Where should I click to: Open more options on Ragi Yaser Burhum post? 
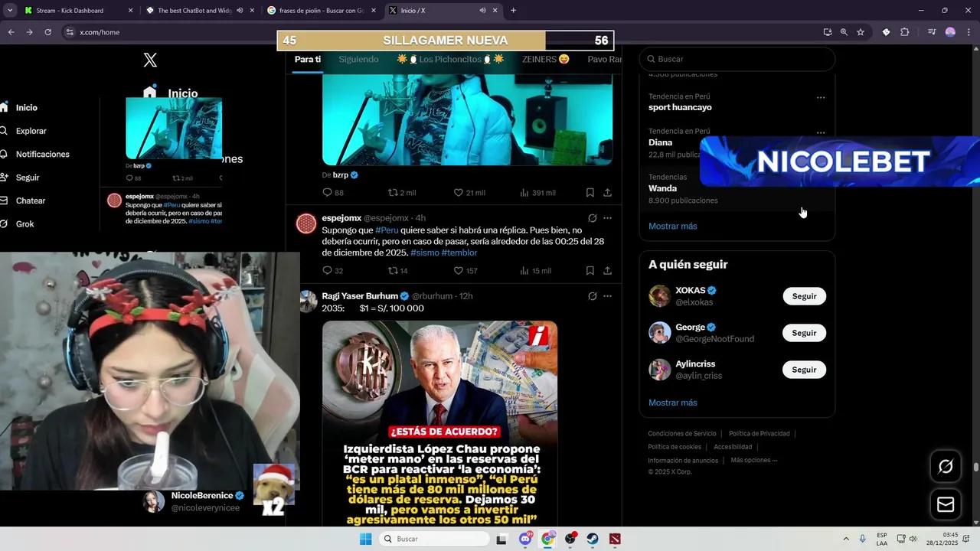[x=607, y=296]
